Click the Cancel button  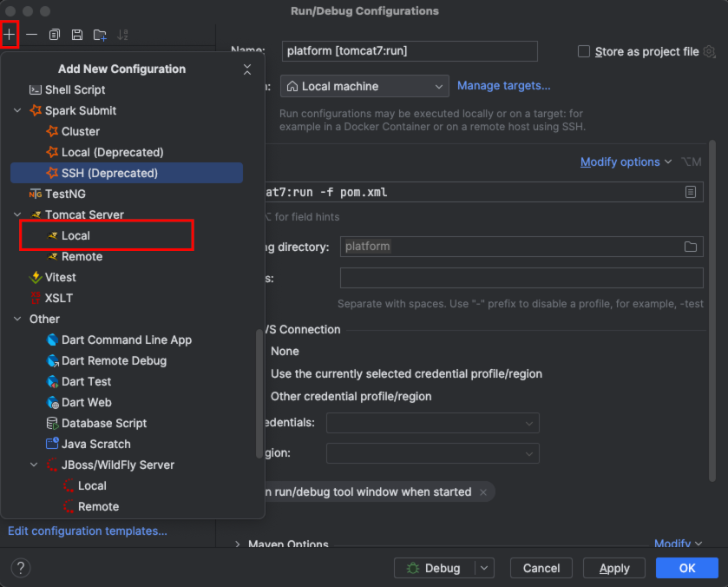[541, 568]
